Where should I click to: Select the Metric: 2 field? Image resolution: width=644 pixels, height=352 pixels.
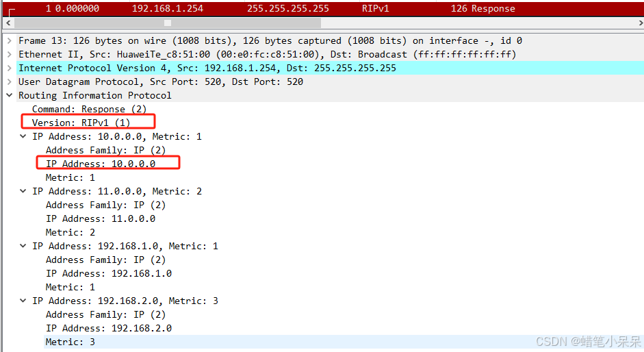click(70, 232)
